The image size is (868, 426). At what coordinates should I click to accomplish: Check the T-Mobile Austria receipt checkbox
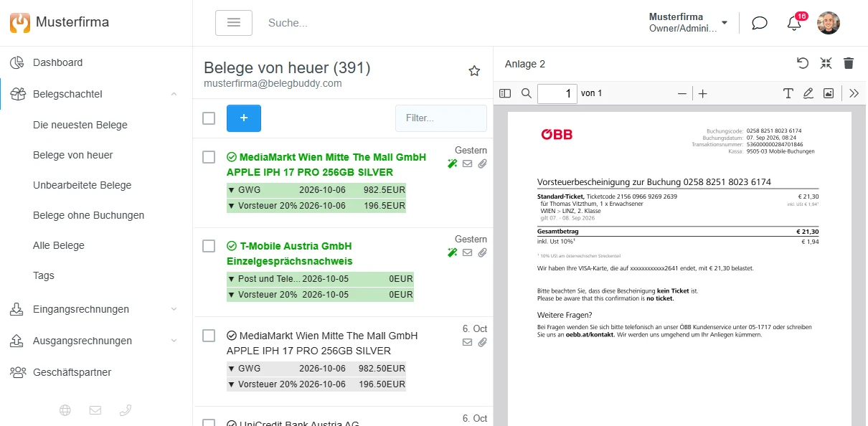[209, 246]
